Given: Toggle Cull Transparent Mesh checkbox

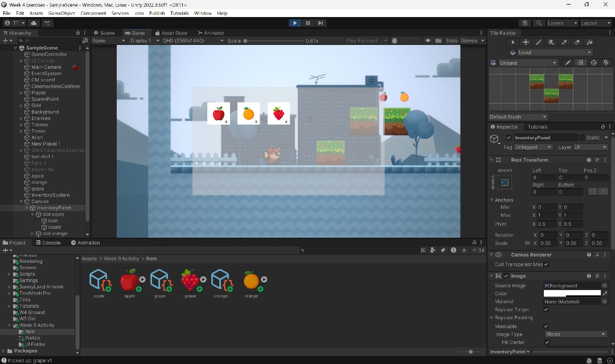Looking at the screenshot, I should coord(546,264).
